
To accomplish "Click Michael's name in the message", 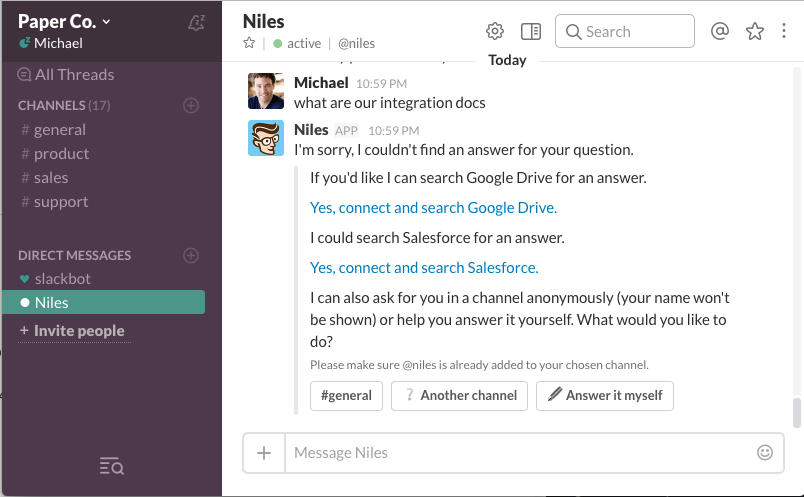I will (x=321, y=83).
